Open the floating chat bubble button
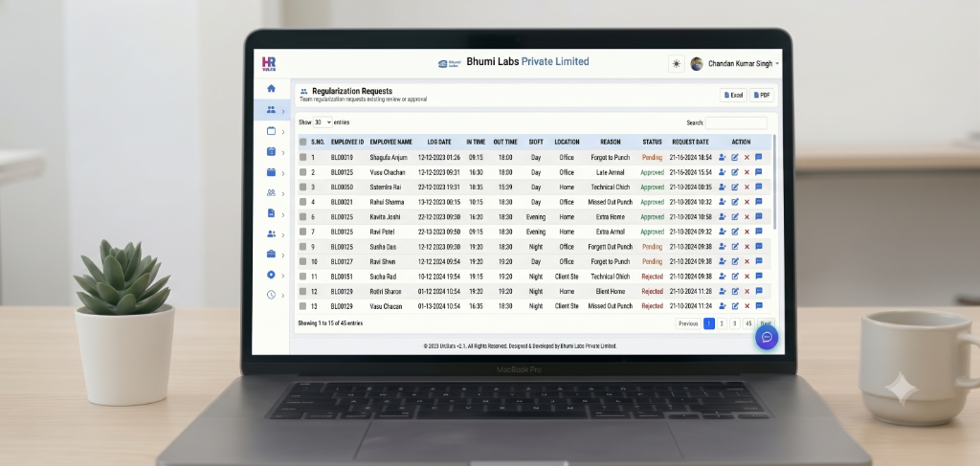980x466 pixels. (x=767, y=338)
